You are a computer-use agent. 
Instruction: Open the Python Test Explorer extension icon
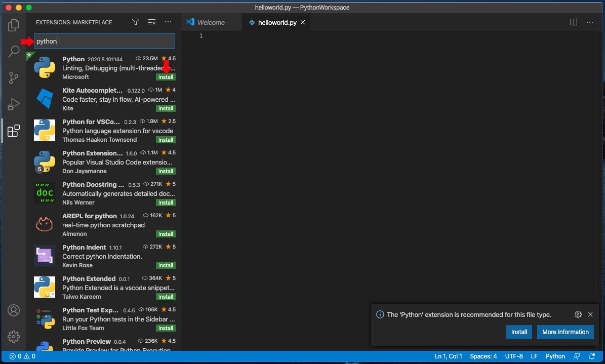click(x=45, y=318)
